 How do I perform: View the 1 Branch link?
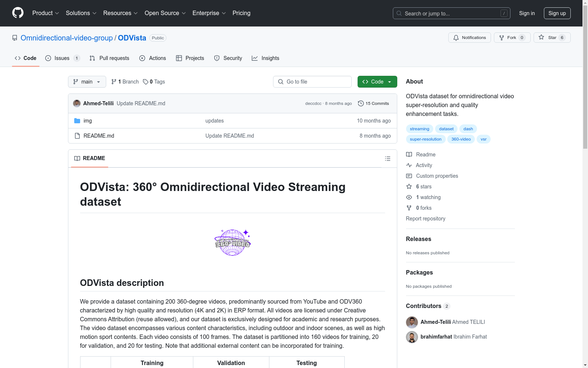tap(125, 82)
